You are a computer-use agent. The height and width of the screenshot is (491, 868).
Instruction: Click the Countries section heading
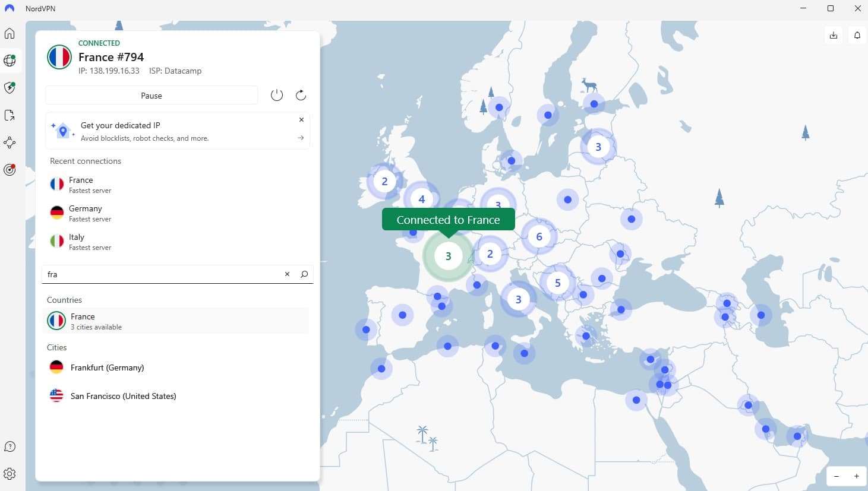(64, 300)
